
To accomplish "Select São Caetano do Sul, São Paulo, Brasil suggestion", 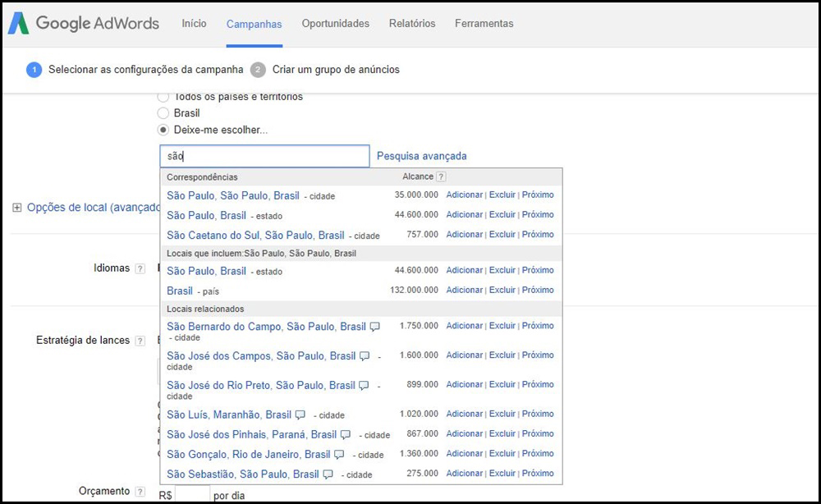I will (x=255, y=236).
